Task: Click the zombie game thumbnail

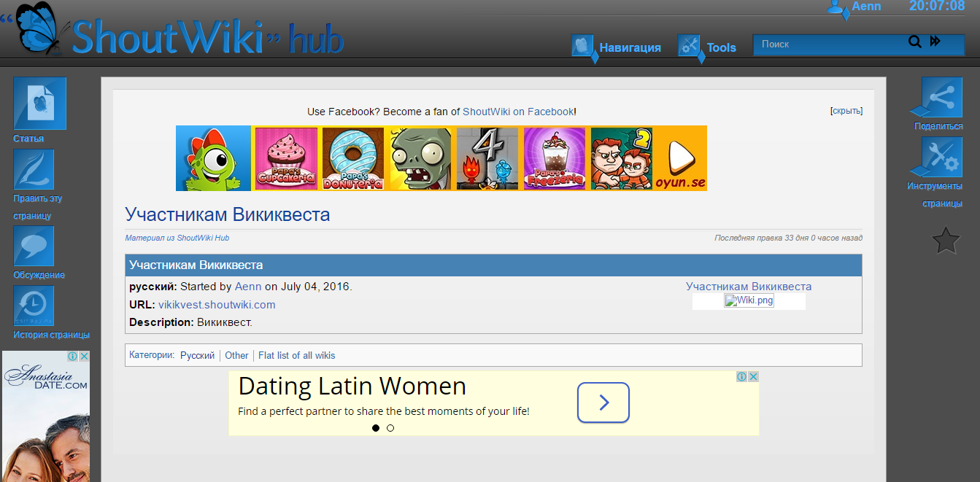Action: coord(420,158)
